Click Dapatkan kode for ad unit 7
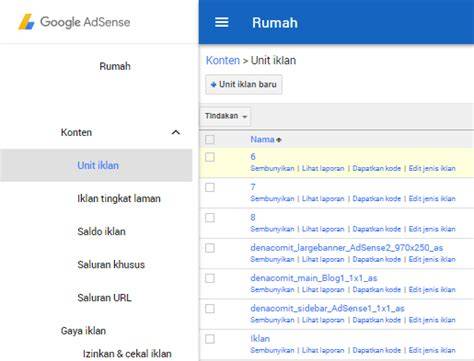This screenshot has height=361, width=474. tap(377, 199)
